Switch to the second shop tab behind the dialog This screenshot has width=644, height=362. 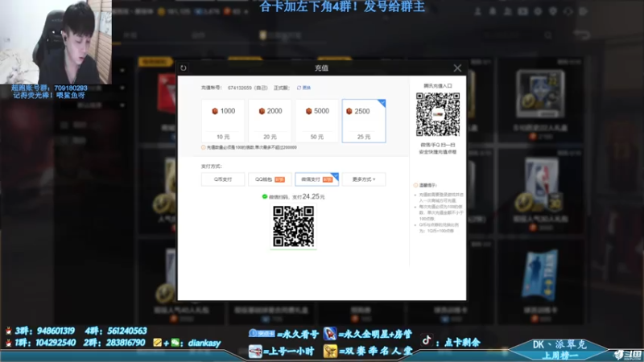click(198, 35)
